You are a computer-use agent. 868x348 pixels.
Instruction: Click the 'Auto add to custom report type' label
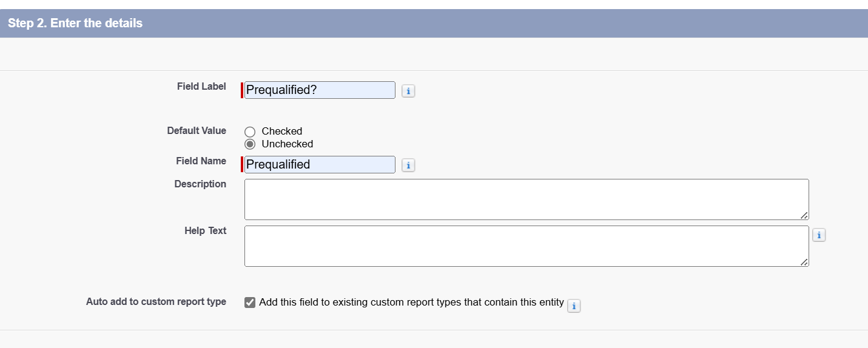tap(156, 301)
